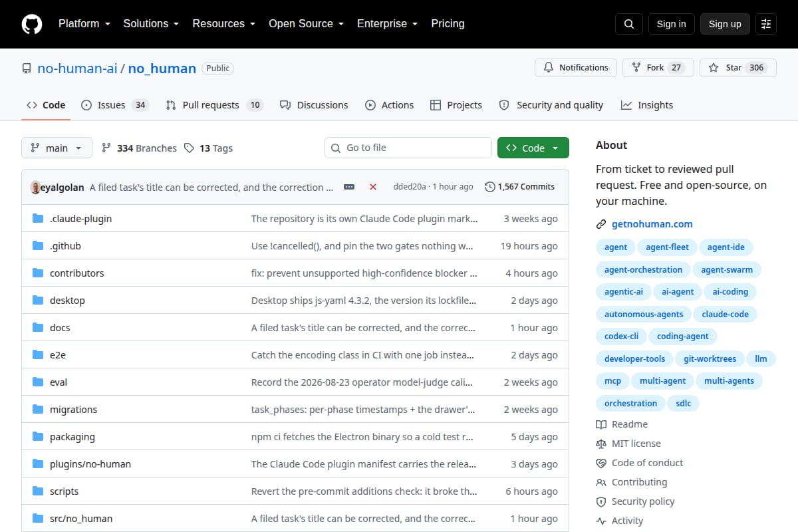
Task: Fork the repository with Fork button
Action: point(658,68)
